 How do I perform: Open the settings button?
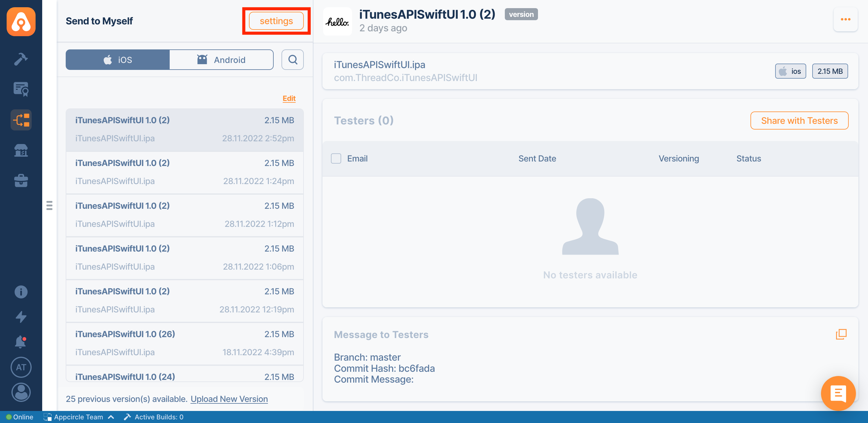point(276,21)
